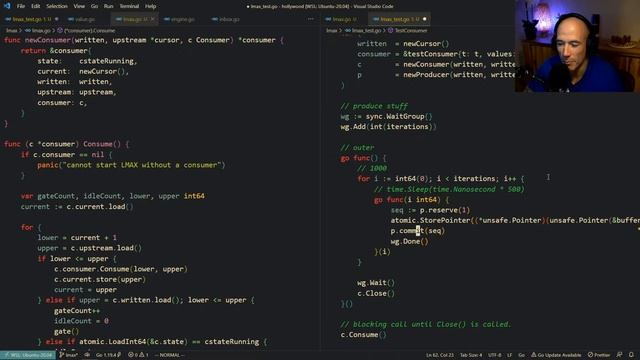The width and height of the screenshot is (640, 360).
Task: Click the LF end-of-line status item
Action: [509, 355]
